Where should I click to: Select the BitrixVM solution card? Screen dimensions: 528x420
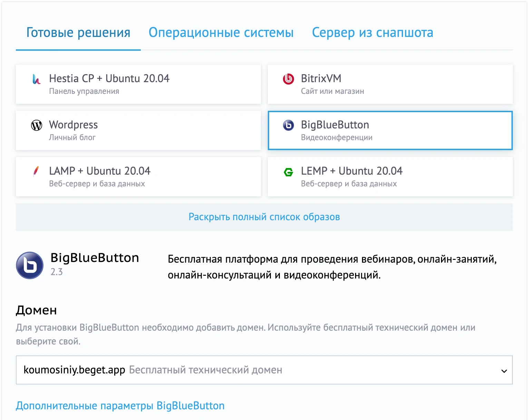pos(390,84)
